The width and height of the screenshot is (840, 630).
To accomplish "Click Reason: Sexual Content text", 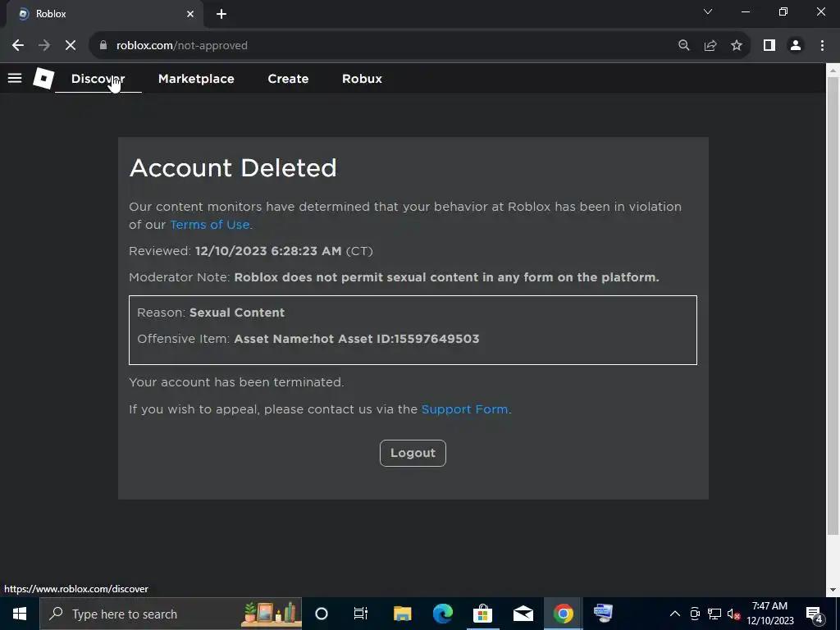I will pos(211,313).
